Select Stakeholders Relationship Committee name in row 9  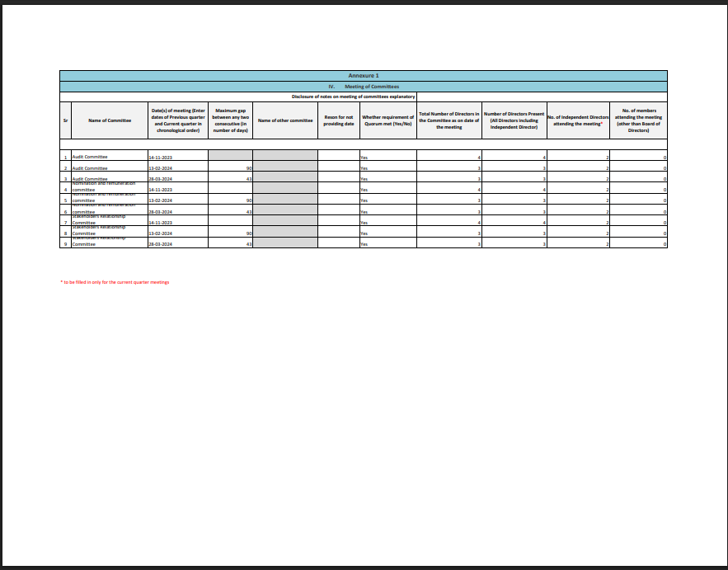coord(98,242)
